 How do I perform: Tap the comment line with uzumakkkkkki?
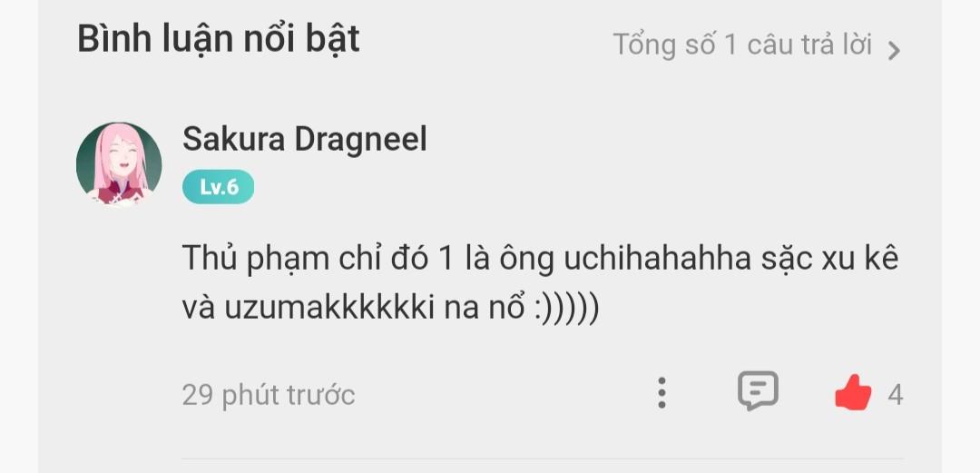coord(390,308)
